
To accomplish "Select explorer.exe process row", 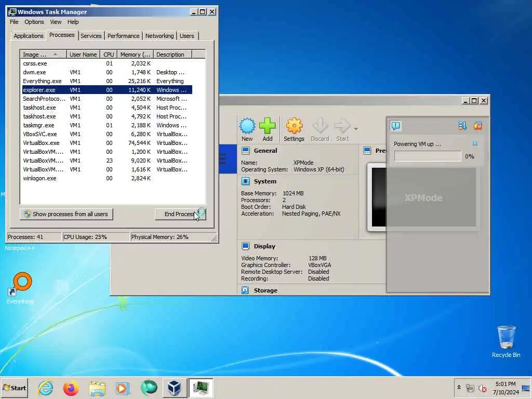I will pyautogui.click(x=107, y=90).
